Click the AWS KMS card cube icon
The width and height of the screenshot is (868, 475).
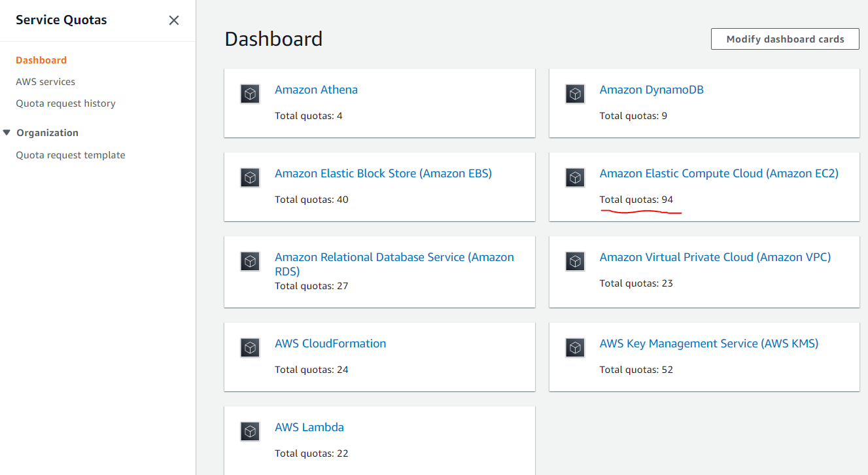575,347
